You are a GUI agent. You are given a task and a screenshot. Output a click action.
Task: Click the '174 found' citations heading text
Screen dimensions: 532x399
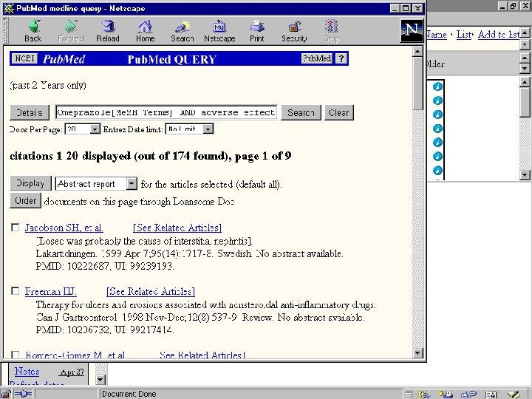click(x=151, y=156)
